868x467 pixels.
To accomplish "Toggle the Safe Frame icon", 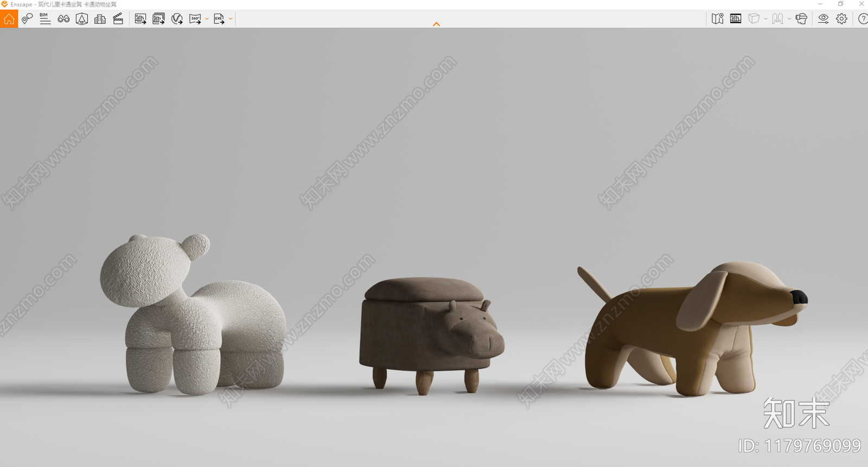I will 736,19.
